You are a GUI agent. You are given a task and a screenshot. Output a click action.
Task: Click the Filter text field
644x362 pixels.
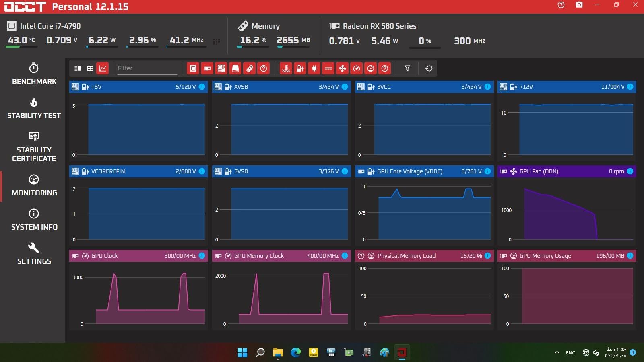click(147, 68)
